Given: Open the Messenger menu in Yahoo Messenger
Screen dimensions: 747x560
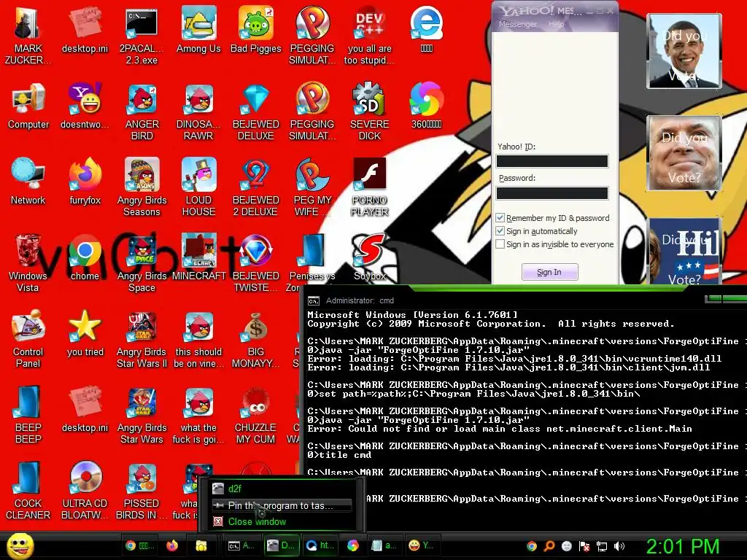Looking at the screenshot, I should tap(517, 24).
